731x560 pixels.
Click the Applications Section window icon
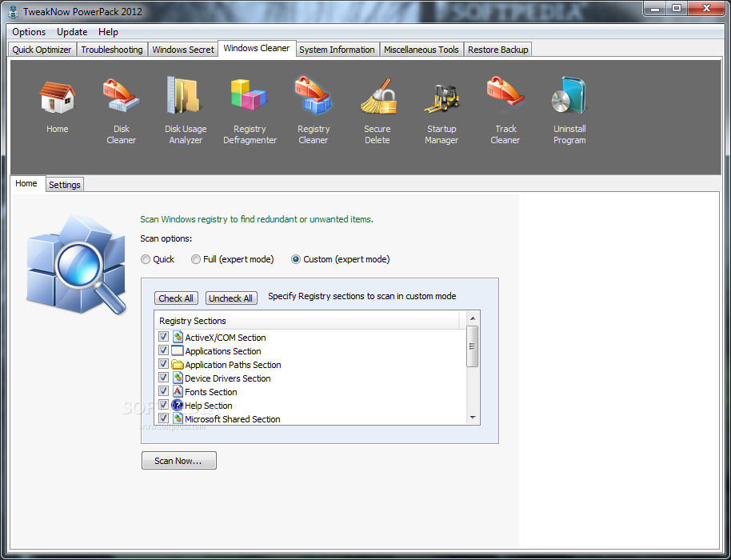(x=178, y=350)
